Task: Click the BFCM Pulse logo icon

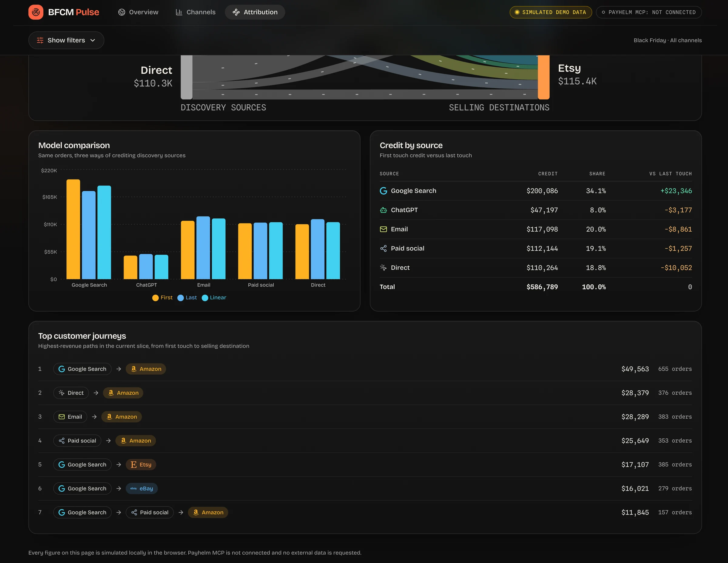Action: [x=36, y=12]
